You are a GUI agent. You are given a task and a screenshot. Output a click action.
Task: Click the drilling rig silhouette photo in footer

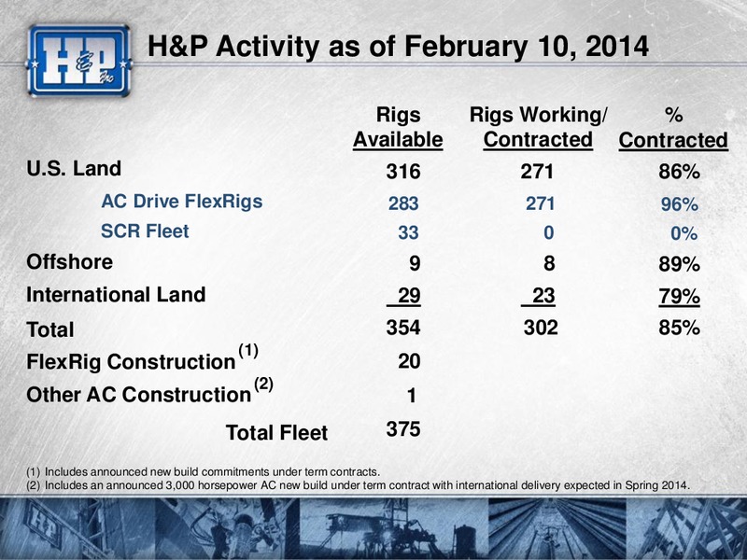tap(394, 528)
